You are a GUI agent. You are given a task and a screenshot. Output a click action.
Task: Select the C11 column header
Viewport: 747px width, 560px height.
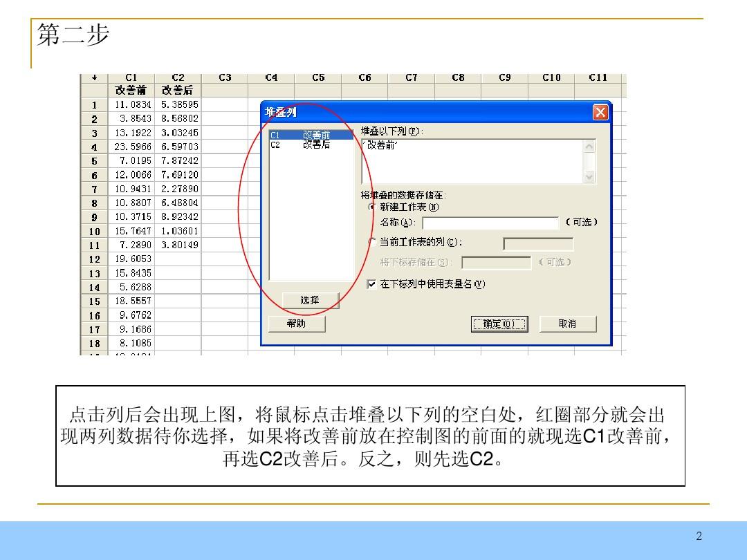[598, 77]
